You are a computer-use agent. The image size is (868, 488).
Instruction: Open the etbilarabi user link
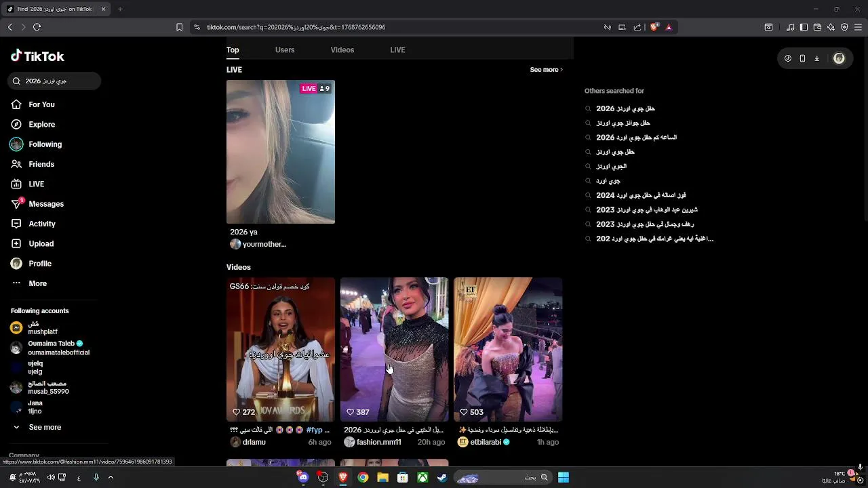click(484, 442)
